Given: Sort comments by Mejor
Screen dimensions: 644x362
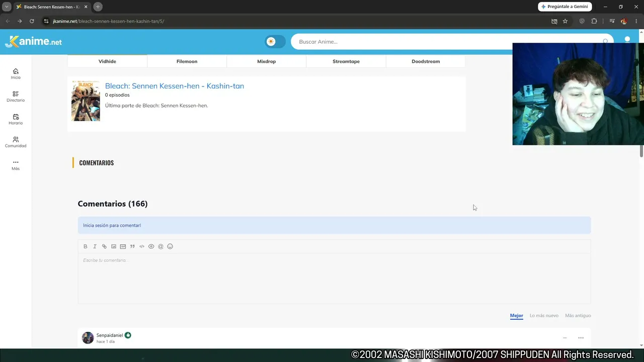Looking at the screenshot, I should (x=517, y=316).
